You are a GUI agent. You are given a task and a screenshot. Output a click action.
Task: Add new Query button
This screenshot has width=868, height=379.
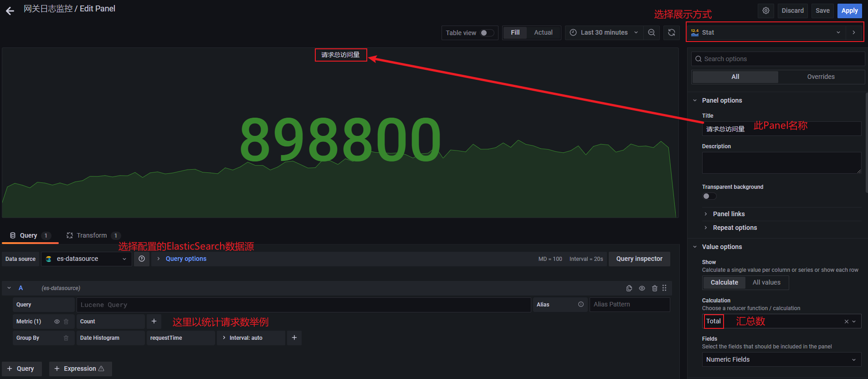tap(22, 369)
